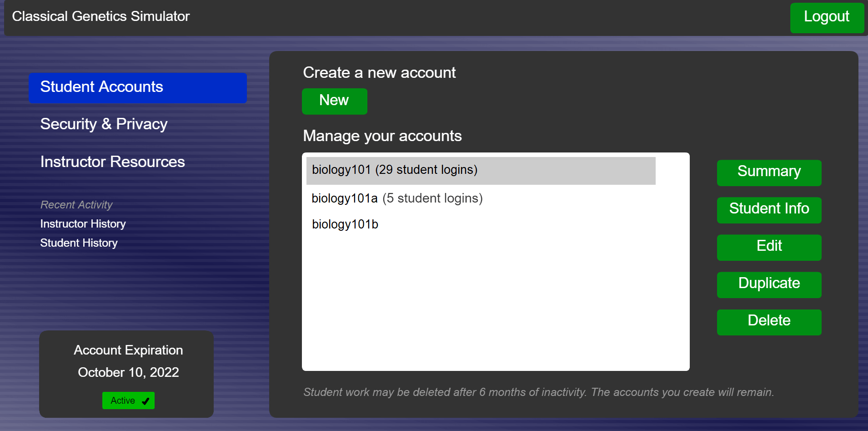Screen dimensions: 868x431
Task: Choose the biology101b account
Action: [345, 224]
